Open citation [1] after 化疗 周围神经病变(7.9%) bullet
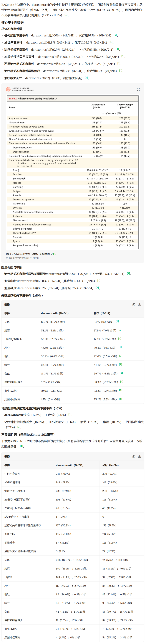 pyautogui.click(x=19, y=427)
